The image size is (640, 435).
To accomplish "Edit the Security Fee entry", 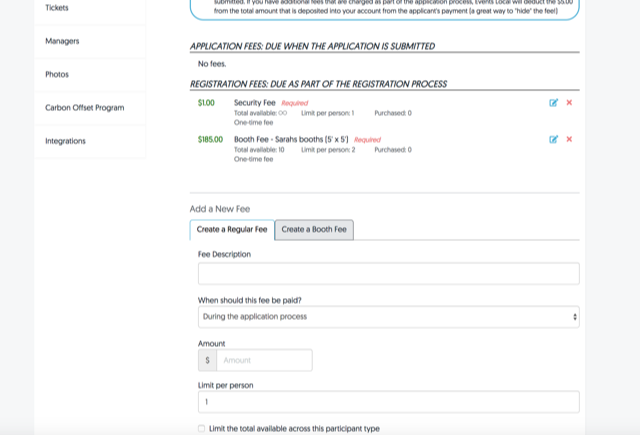I will (x=553, y=103).
